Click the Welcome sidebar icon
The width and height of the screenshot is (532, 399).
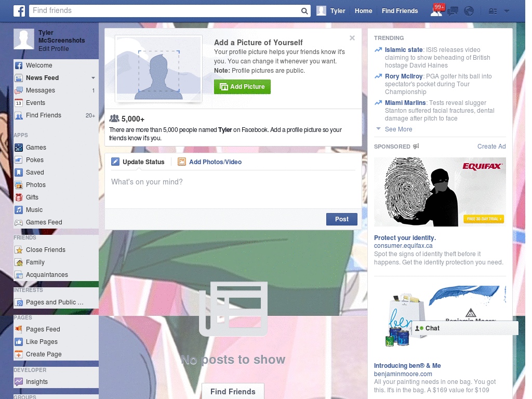click(19, 65)
